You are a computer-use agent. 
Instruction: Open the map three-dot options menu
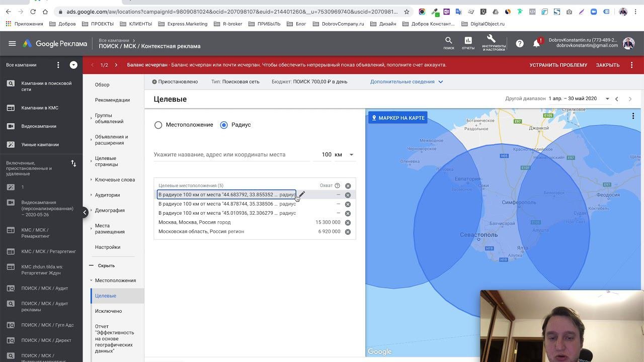[x=633, y=116]
